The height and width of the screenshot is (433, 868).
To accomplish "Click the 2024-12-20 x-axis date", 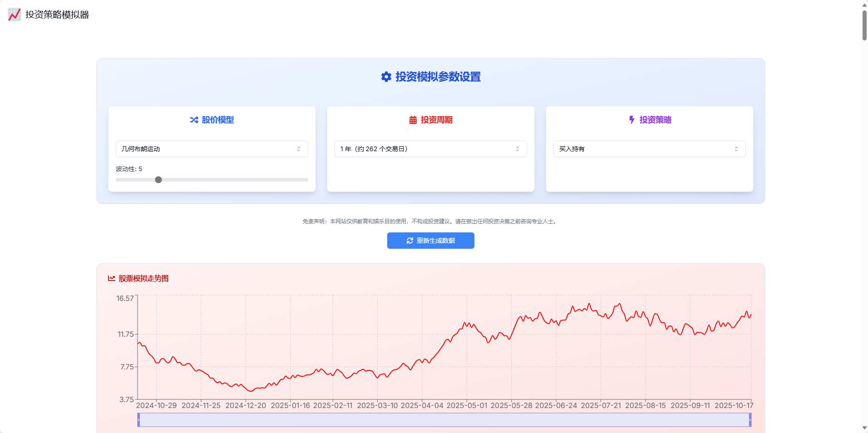I will pos(246,405).
